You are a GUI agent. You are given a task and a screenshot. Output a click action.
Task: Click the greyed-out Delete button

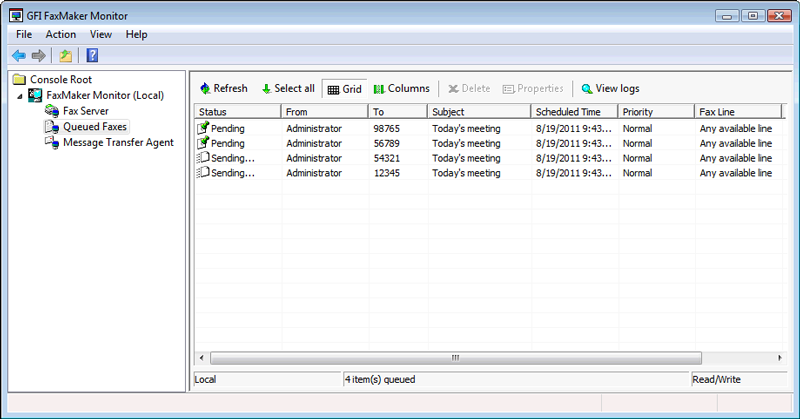click(469, 88)
